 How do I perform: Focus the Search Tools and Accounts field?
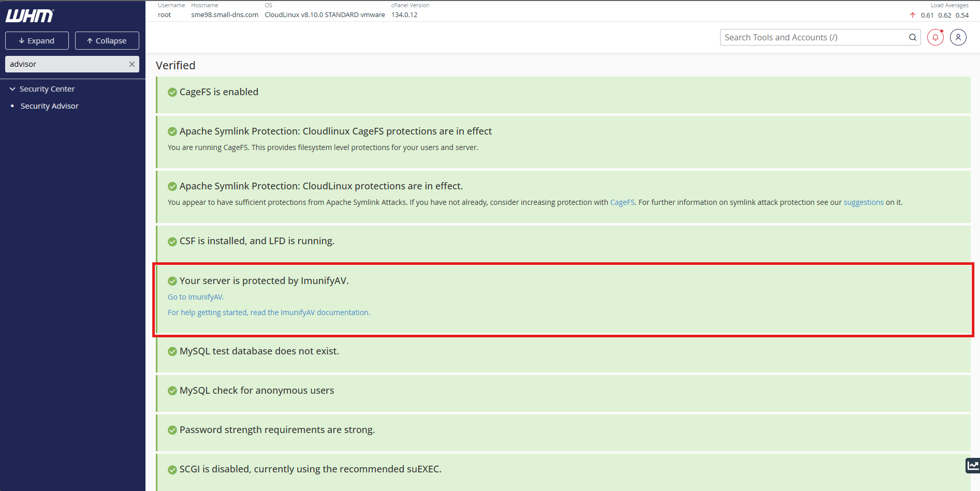(813, 37)
